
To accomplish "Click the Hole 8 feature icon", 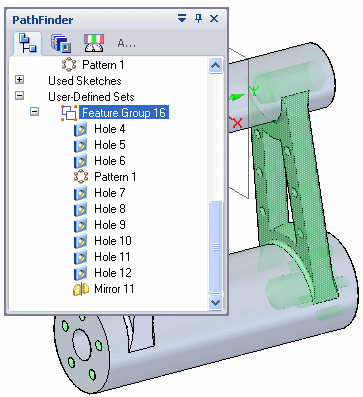I will [80, 209].
